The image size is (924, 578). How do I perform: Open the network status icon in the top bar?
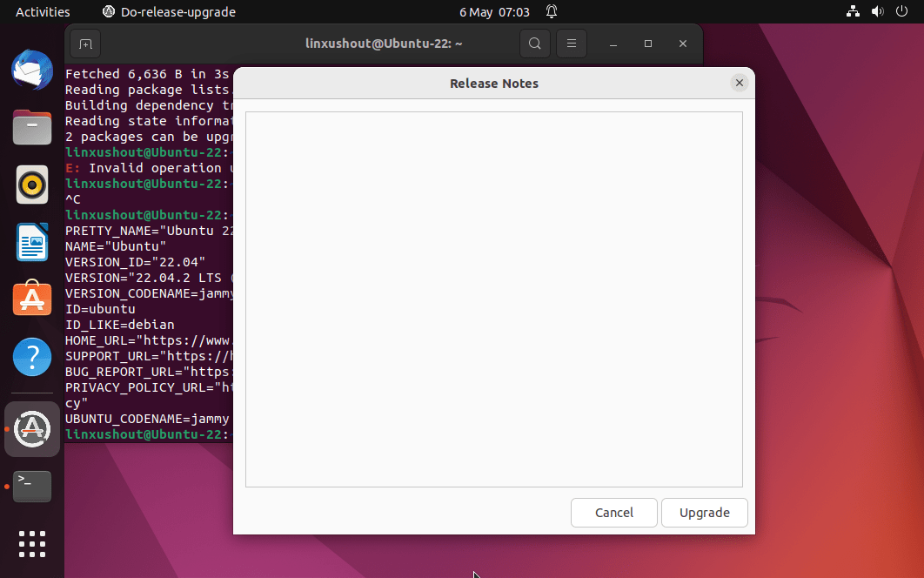pos(853,11)
